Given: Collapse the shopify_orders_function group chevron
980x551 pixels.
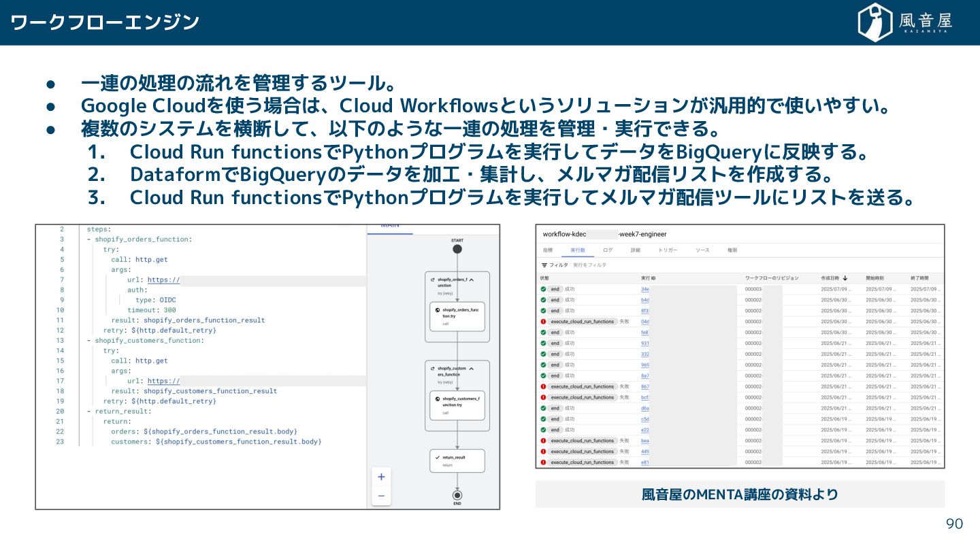Looking at the screenshot, I should click(471, 280).
